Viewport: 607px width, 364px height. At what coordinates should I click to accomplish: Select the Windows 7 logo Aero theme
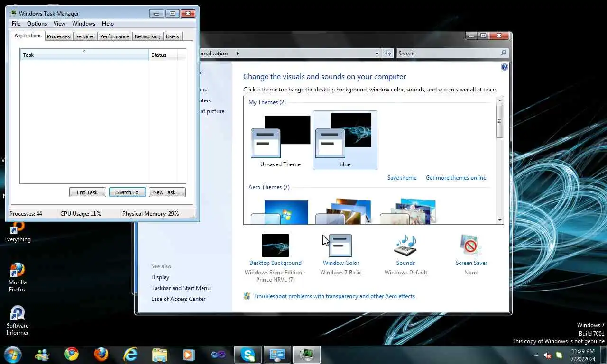tap(280, 211)
